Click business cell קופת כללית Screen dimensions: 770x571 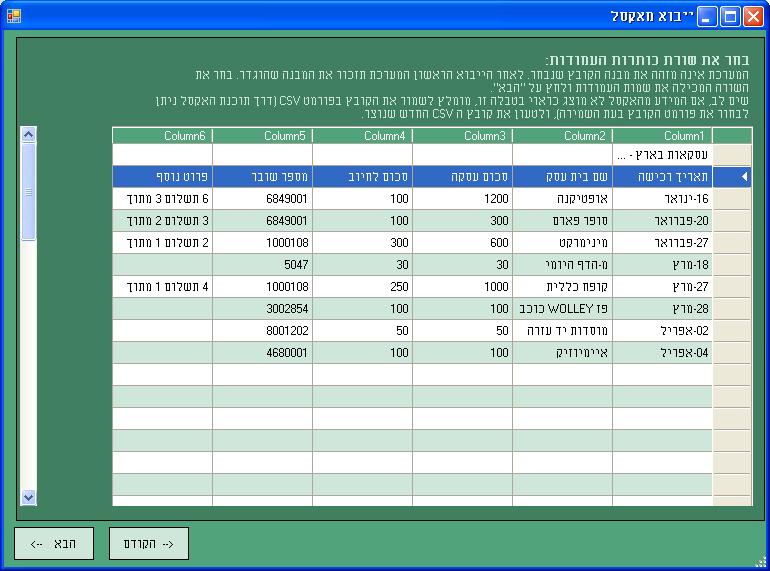coord(562,287)
